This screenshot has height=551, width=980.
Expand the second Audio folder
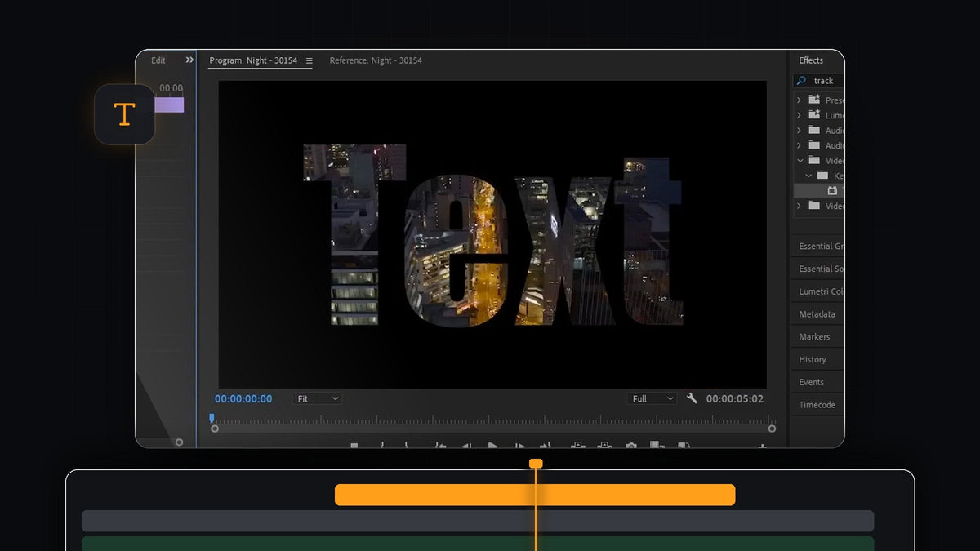pos(799,145)
